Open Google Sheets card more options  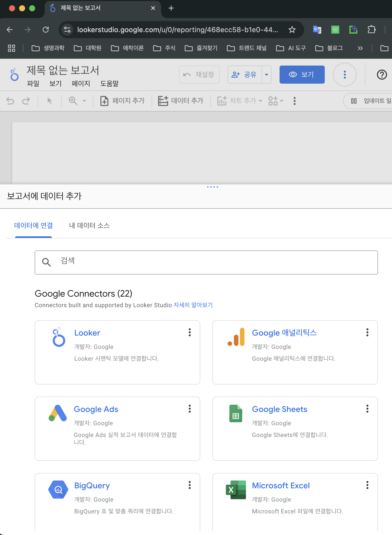coord(367,409)
